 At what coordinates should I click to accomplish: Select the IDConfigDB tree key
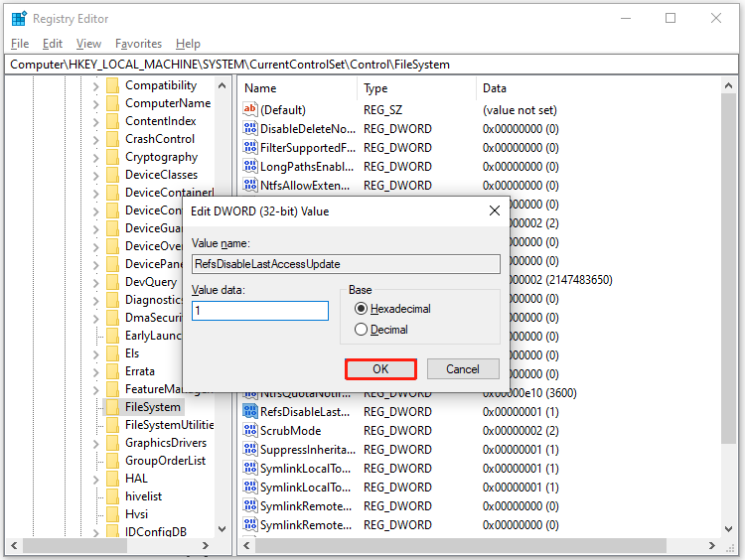(156, 531)
